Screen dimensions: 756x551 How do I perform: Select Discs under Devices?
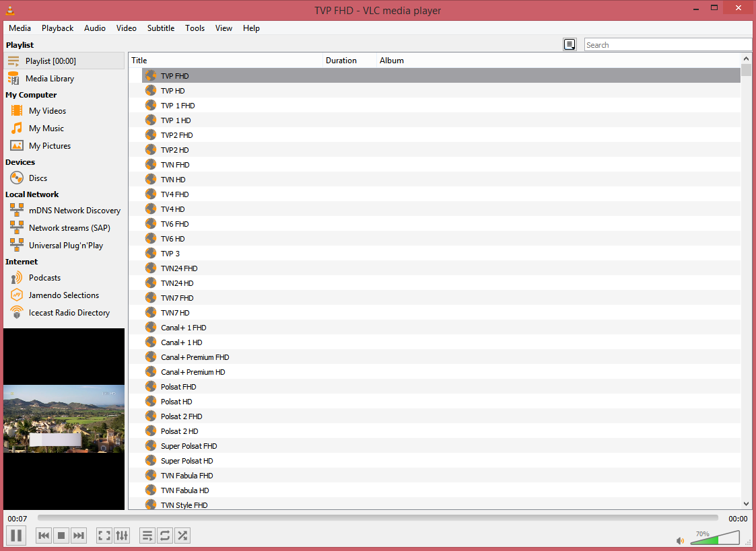coord(64,178)
